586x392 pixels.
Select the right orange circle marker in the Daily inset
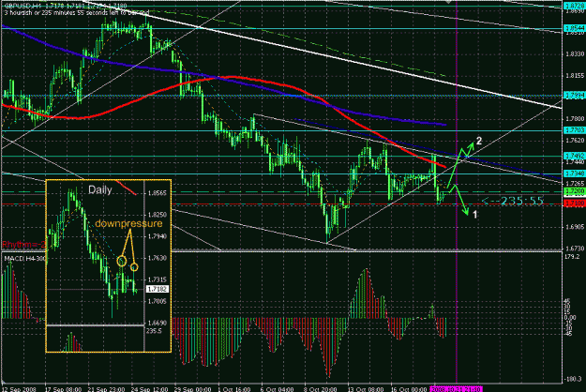coord(134,267)
